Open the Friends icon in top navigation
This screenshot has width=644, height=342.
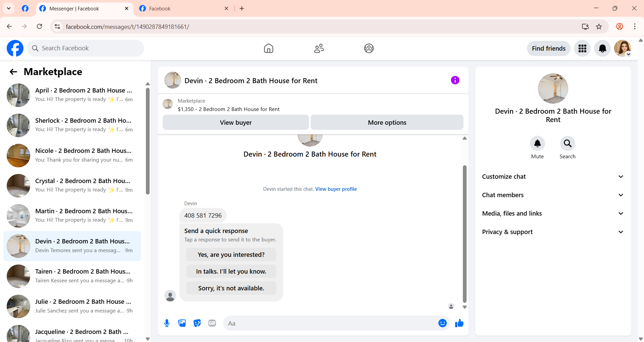[319, 48]
